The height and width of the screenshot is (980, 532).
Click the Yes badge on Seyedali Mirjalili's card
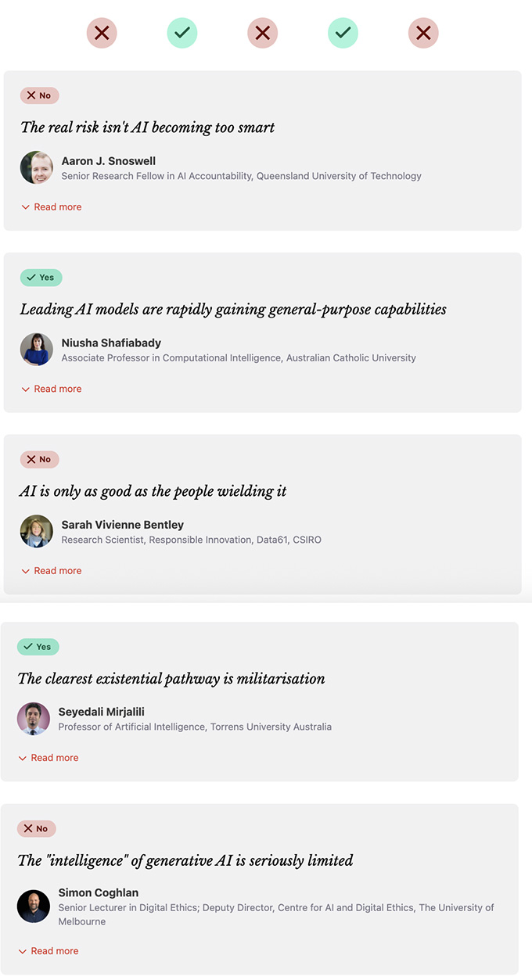(38, 647)
